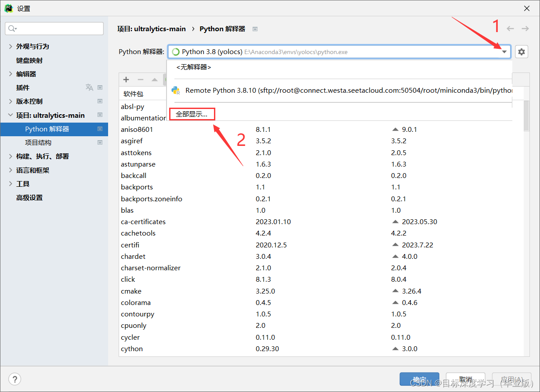Select the Python 解释器 sidebar item
Image resolution: width=540 pixels, height=392 pixels.
54,129
